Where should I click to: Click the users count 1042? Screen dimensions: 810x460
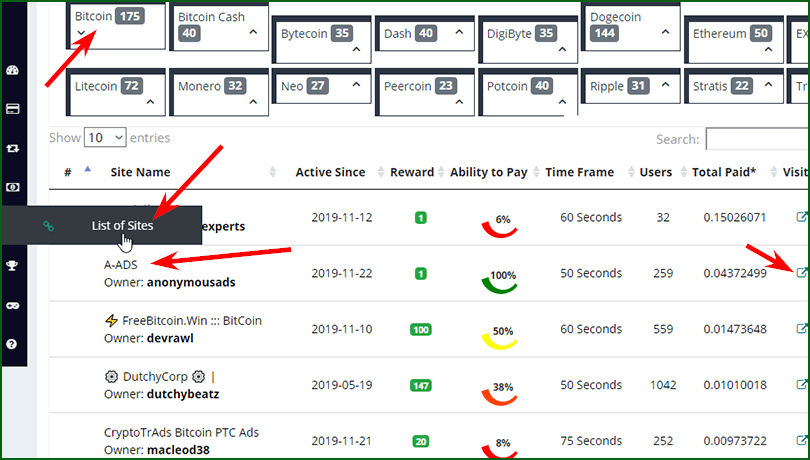pyautogui.click(x=663, y=385)
